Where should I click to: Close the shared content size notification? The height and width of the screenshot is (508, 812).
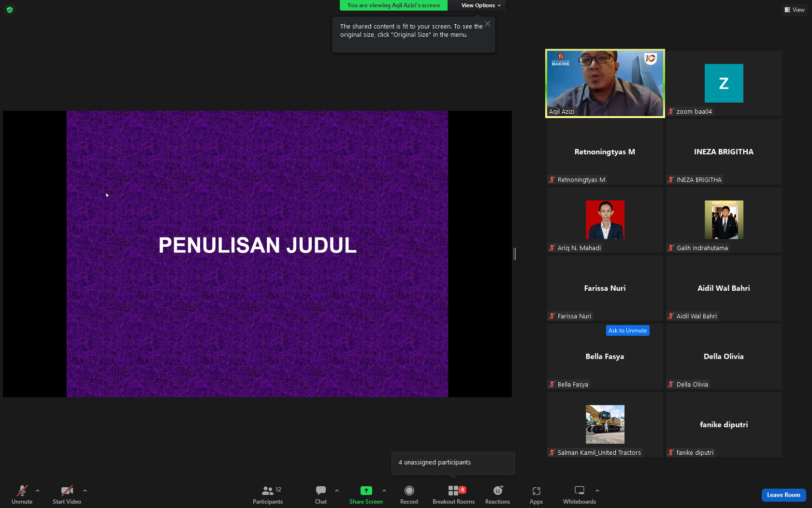click(488, 24)
